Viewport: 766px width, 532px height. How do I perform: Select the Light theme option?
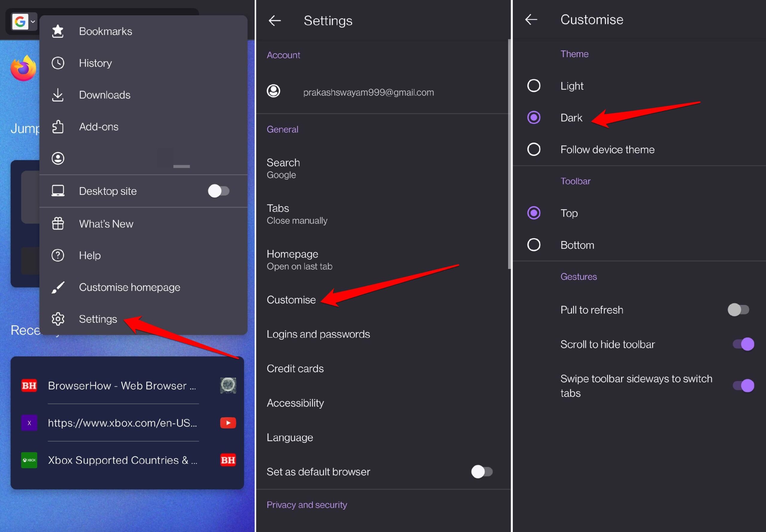tap(534, 86)
